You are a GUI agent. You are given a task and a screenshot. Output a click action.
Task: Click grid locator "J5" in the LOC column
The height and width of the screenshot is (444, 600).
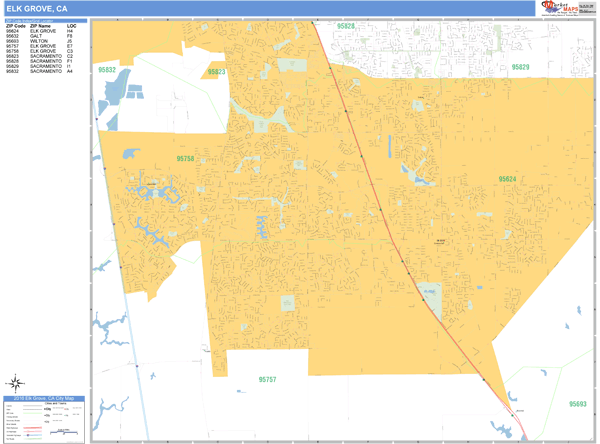[x=69, y=41]
